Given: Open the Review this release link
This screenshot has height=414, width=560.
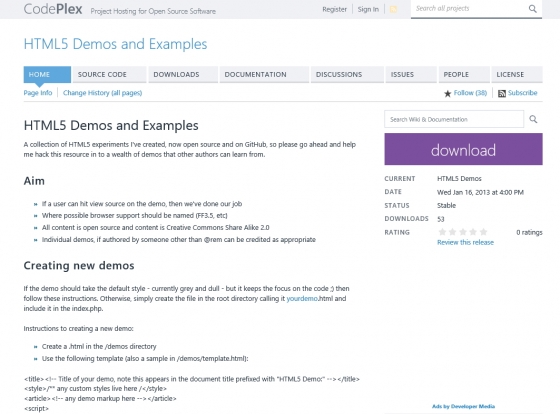Looking at the screenshot, I should (465, 243).
